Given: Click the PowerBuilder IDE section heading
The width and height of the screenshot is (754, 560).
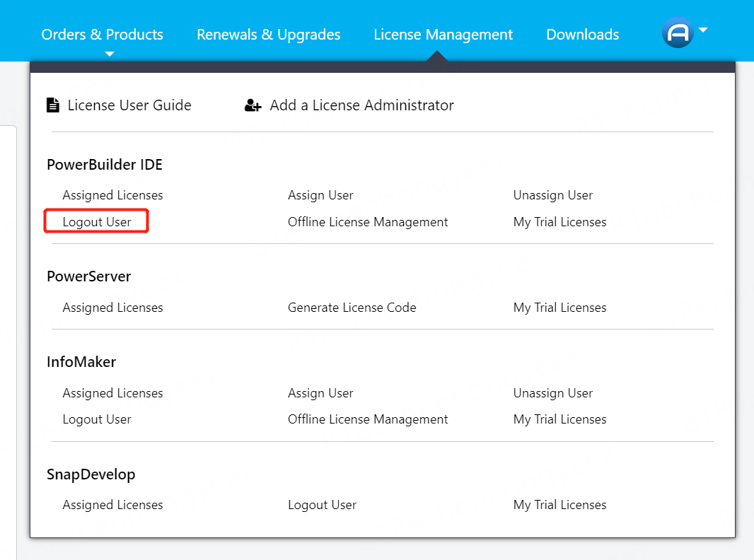Looking at the screenshot, I should (105, 165).
